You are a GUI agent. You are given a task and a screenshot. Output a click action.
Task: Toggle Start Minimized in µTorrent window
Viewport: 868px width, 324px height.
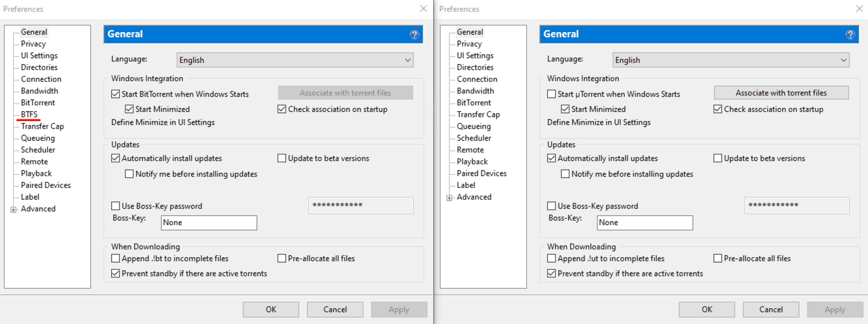565,109
